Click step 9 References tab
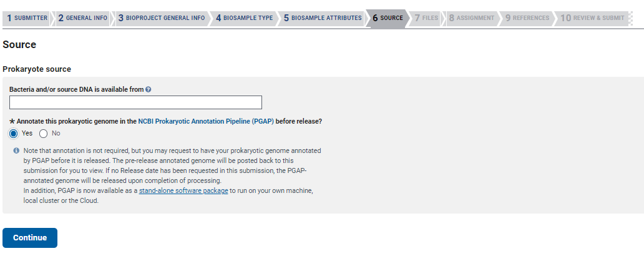Screen dimensions: 644x256 [x=527, y=18]
